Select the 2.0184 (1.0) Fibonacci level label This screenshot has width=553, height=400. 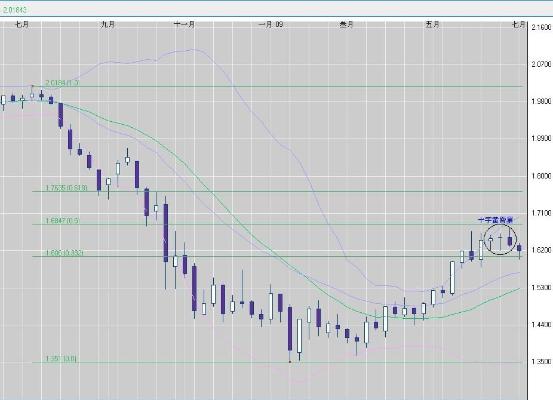(x=62, y=83)
